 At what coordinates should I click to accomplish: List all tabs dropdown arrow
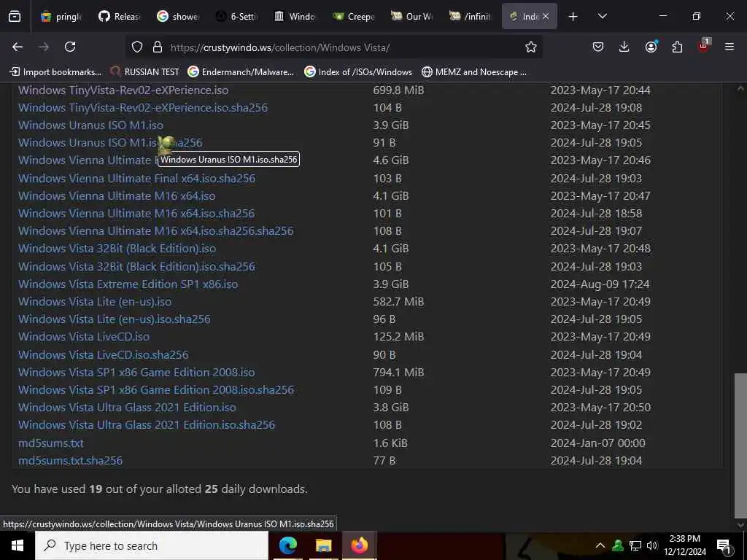[602, 16]
